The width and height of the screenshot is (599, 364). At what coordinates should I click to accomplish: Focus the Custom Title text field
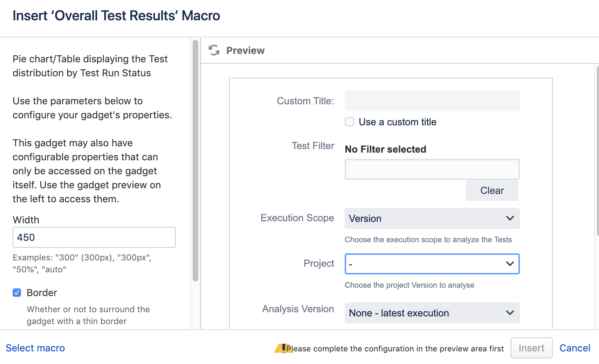pyautogui.click(x=432, y=101)
